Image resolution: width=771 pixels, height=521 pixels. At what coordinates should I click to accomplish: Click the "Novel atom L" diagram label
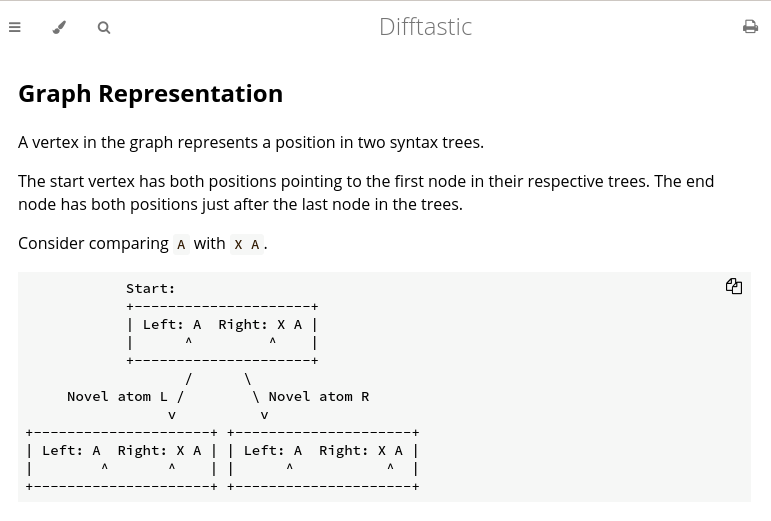coord(117,396)
